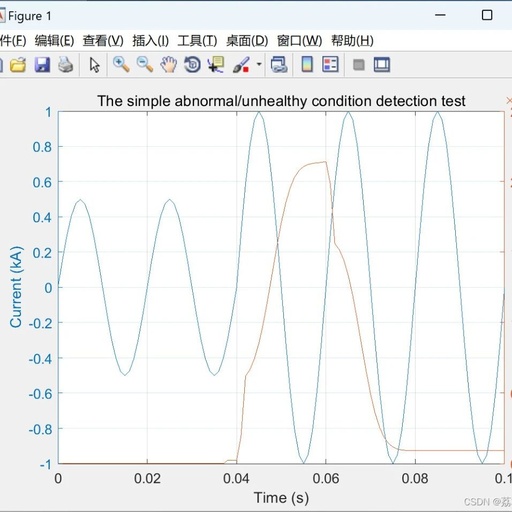Click the Show Plot Tools and Dock icon

(x=382, y=64)
